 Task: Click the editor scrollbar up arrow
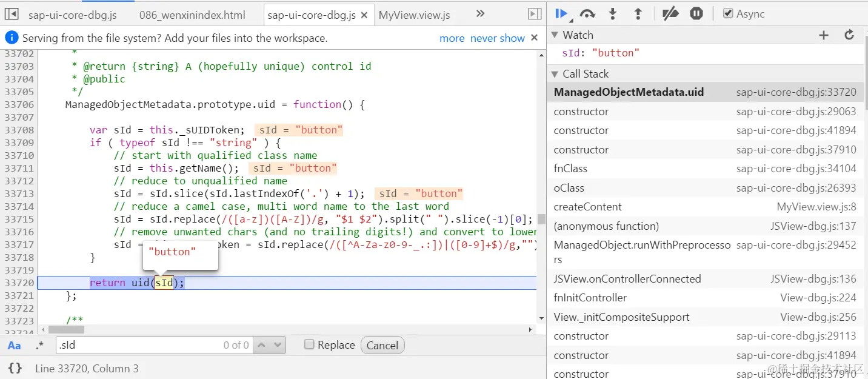click(x=541, y=55)
